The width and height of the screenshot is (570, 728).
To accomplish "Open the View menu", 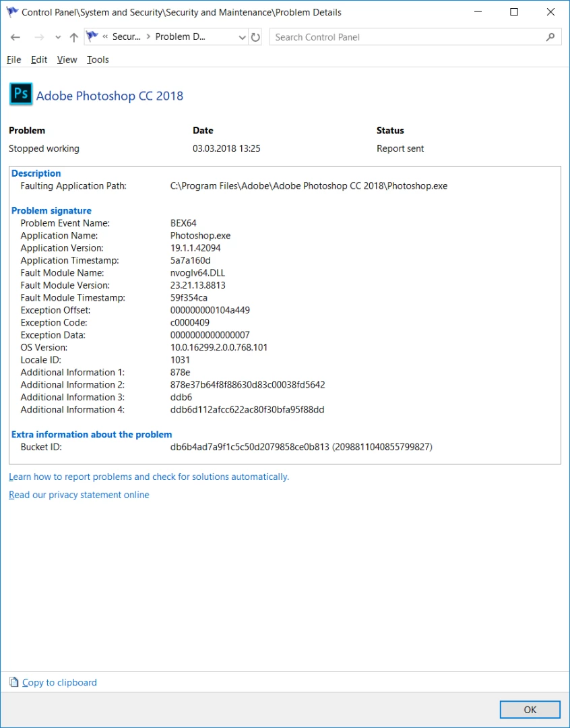I will coord(67,59).
